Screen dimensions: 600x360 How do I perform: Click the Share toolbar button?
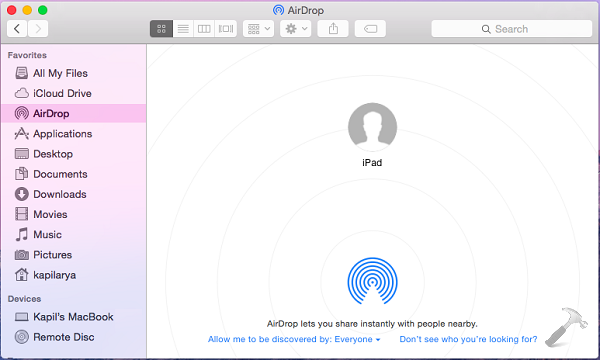pos(333,29)
